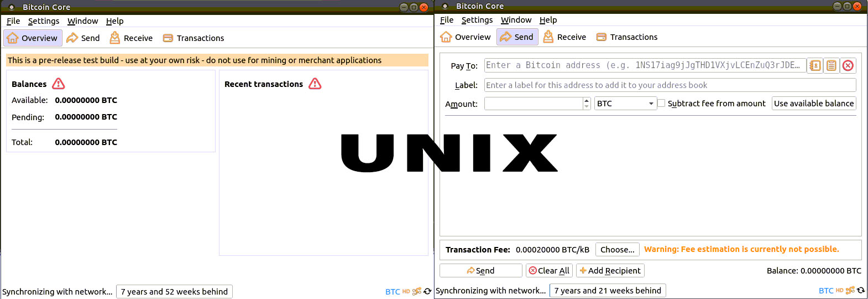The width and height of the screenshot is (868, 299).
Task: Increase amount with up stepper arrow
Action: tap(587, 100)
